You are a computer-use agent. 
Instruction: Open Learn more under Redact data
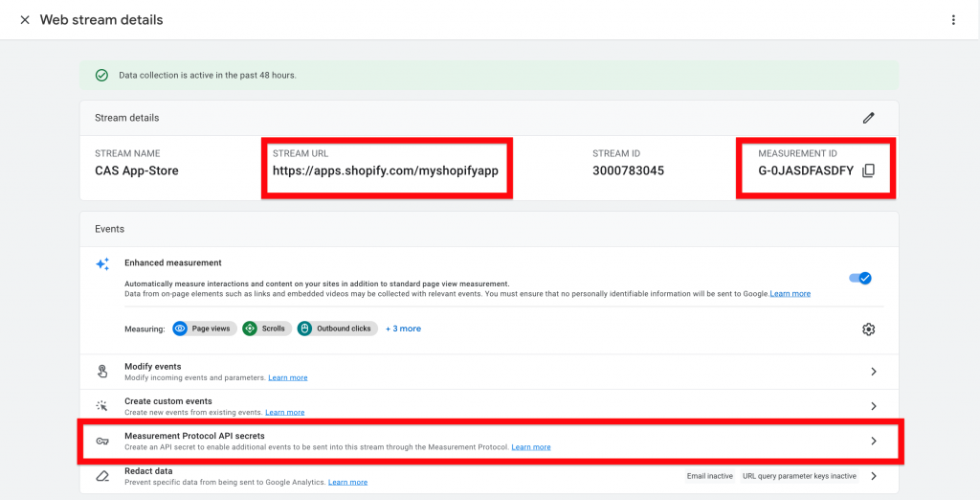(x=347, y=483)
